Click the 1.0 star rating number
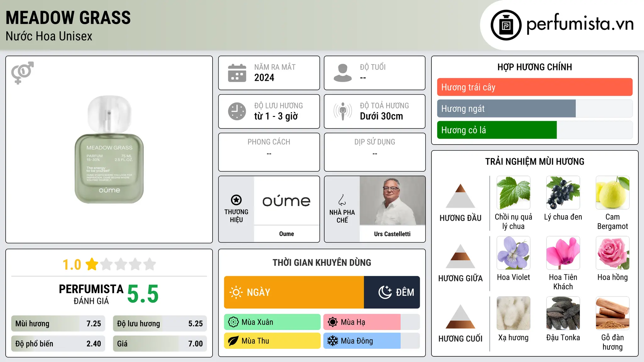Viewport: 644px width, 362px height. point(72,265)
